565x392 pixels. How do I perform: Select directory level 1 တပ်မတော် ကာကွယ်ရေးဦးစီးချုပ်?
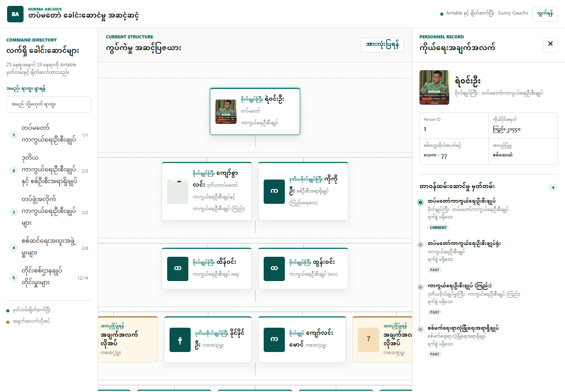click(x=49, y=134)
